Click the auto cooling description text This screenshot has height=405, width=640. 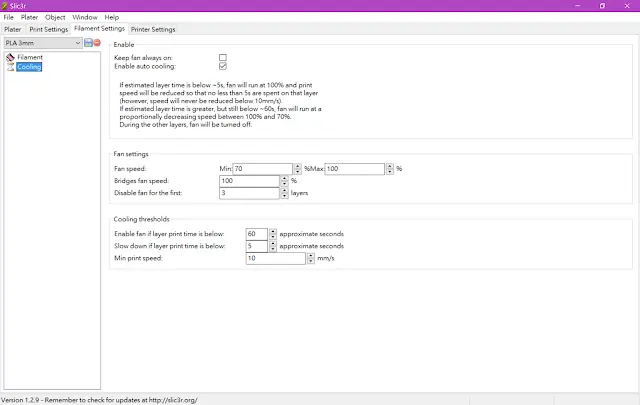coord(220,105)
